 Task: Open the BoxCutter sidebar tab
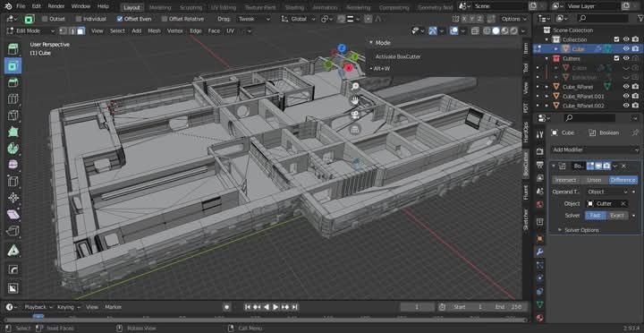[526, 164]
